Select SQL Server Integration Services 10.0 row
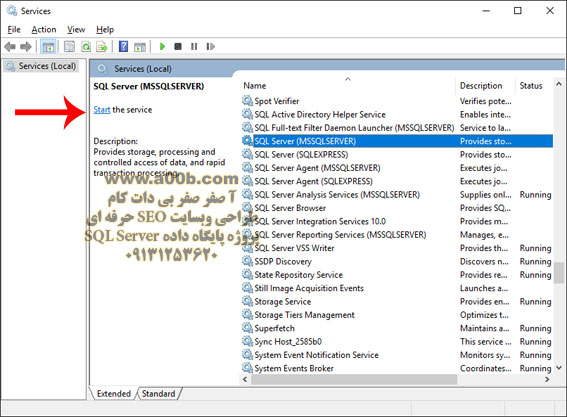Screen dimensions: 567x417 [x=397, y=221]
